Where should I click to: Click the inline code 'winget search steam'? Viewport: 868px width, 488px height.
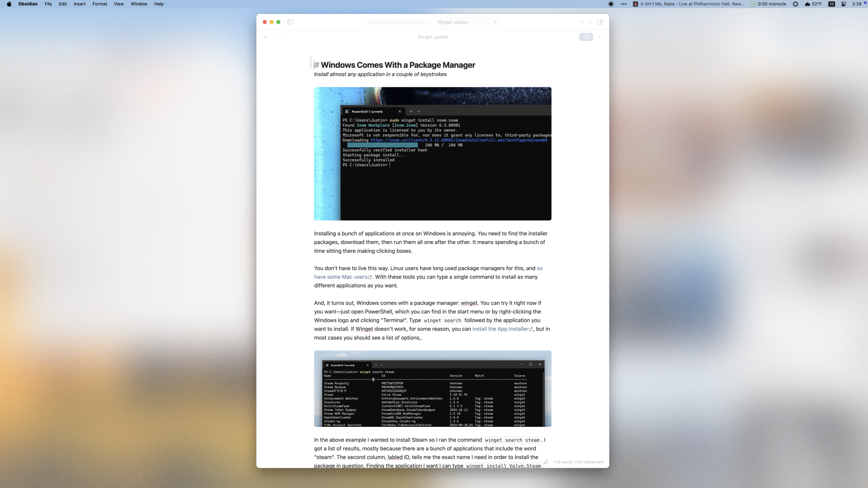[512, 440]
